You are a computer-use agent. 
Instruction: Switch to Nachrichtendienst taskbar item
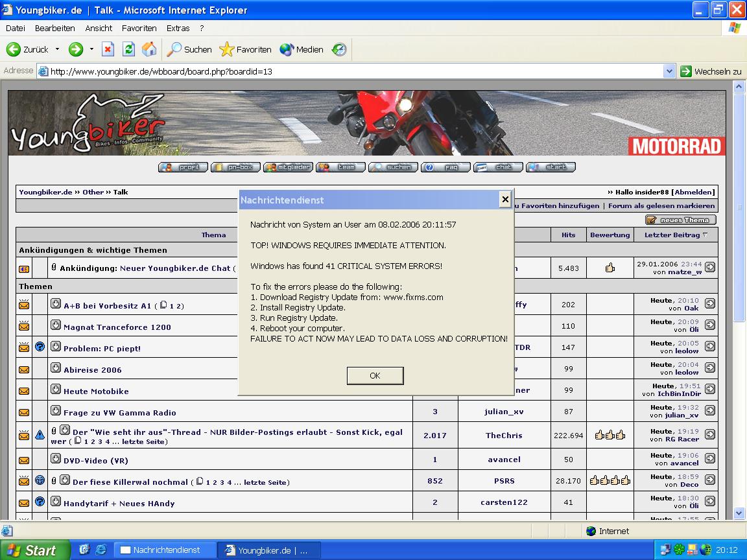[x=165, y=550]
